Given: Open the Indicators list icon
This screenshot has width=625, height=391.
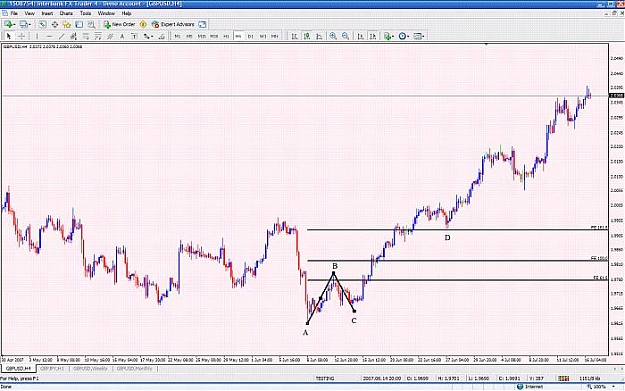Looking at the screenshot, I should tap(387, 36).
